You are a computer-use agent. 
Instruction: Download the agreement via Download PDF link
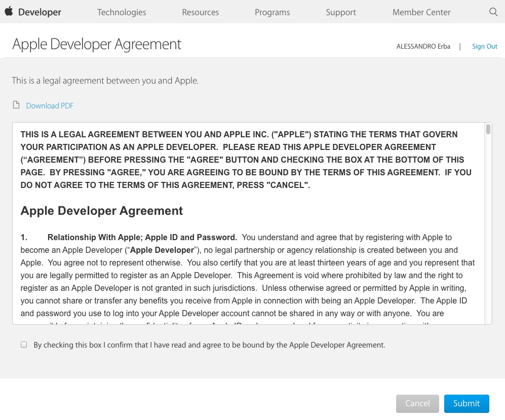(x=50, y=106)
